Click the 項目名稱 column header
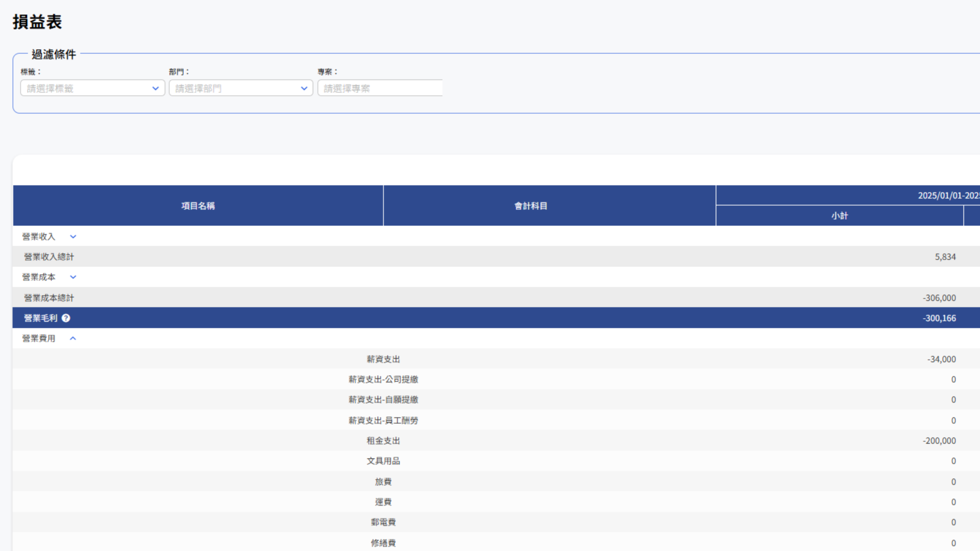This screenshot has width=980, height=551. [x=198, y=206]
